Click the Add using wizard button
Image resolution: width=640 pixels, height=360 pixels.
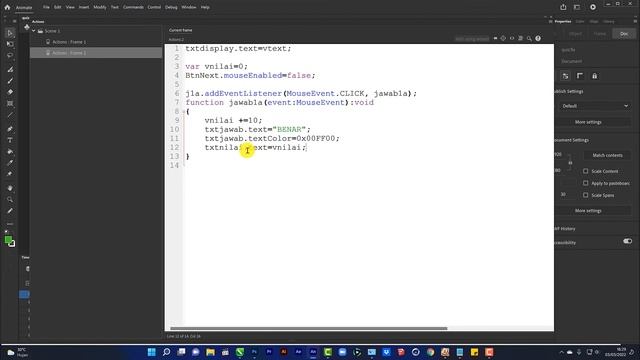tap(472, 39)
